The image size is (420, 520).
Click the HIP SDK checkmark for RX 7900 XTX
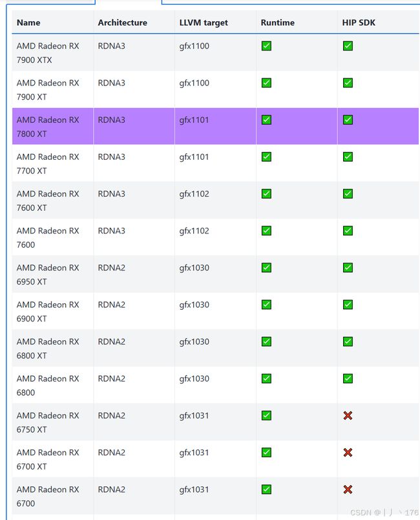click(348, 46)
